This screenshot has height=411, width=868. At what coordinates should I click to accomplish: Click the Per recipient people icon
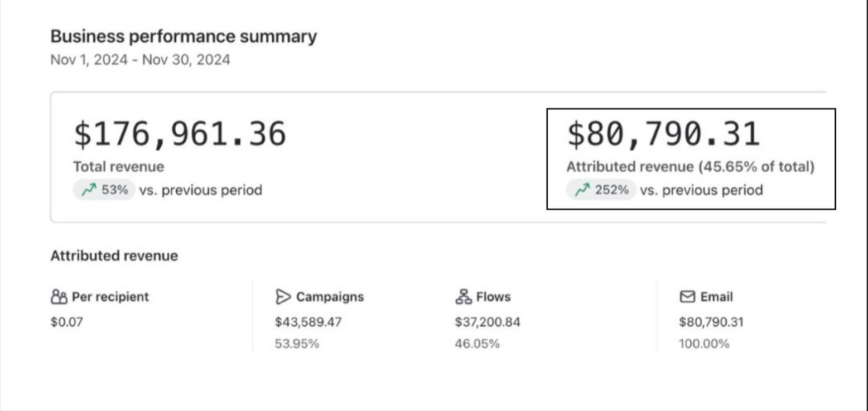pyautogui.click(x=59, y=297)
